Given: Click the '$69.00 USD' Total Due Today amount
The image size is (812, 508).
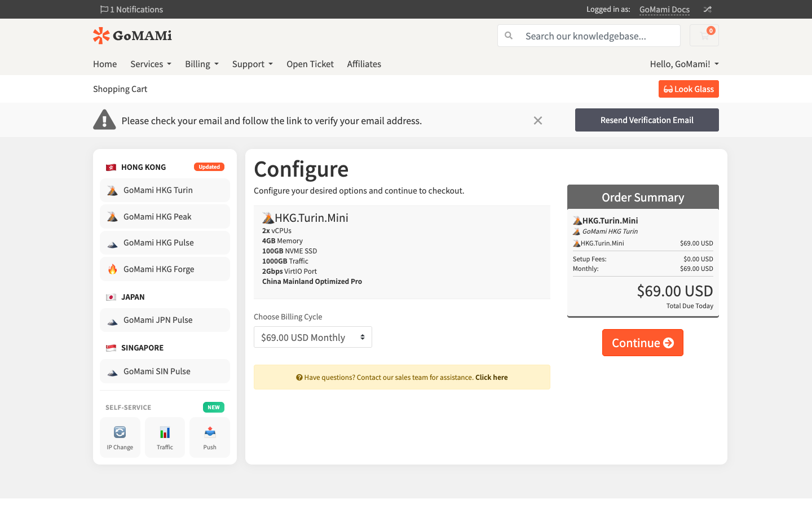Looking at the screenshot, I should click(675, 291).
